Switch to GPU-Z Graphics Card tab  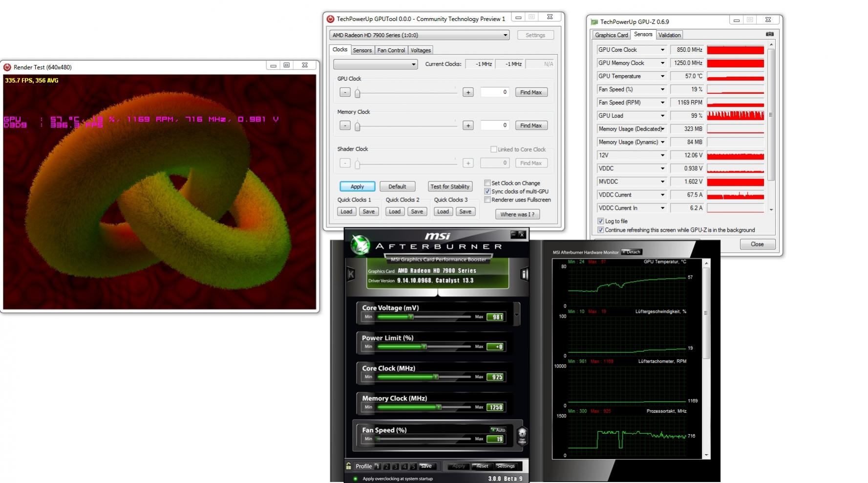611,35
